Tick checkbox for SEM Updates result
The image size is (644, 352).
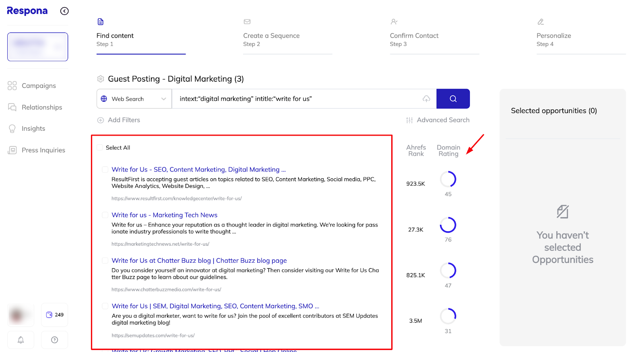click(105, 306)
